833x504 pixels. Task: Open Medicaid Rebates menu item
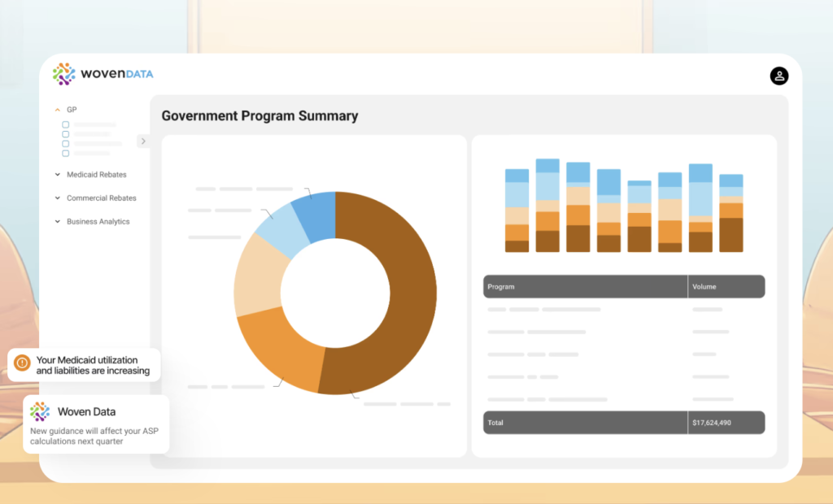coord(97,175)
